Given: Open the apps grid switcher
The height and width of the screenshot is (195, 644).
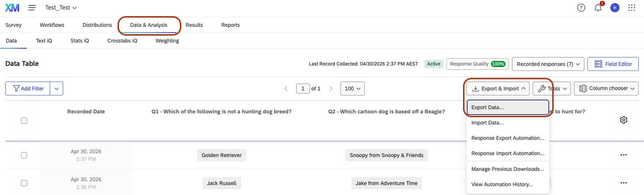Looking at the screenshot, I should [x=632, y=8].
